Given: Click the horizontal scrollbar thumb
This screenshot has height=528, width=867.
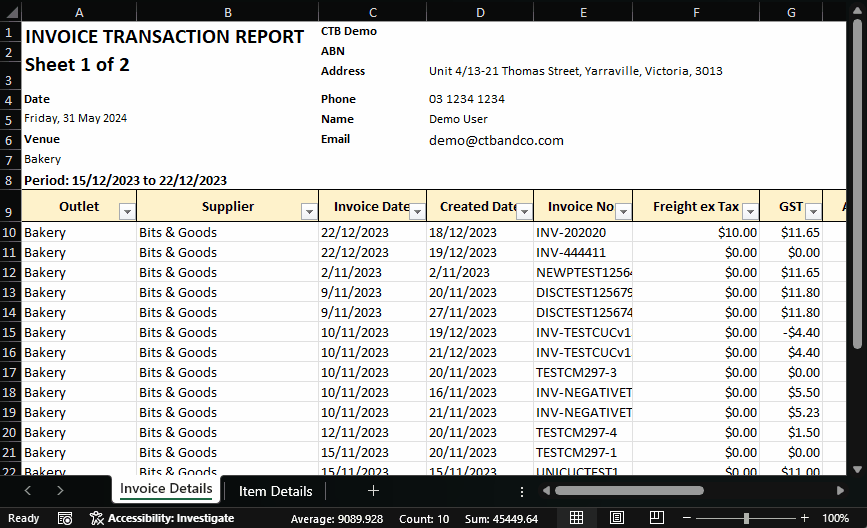Looking at the screenshot, I should pyautogui.click(x=629, y=490).
